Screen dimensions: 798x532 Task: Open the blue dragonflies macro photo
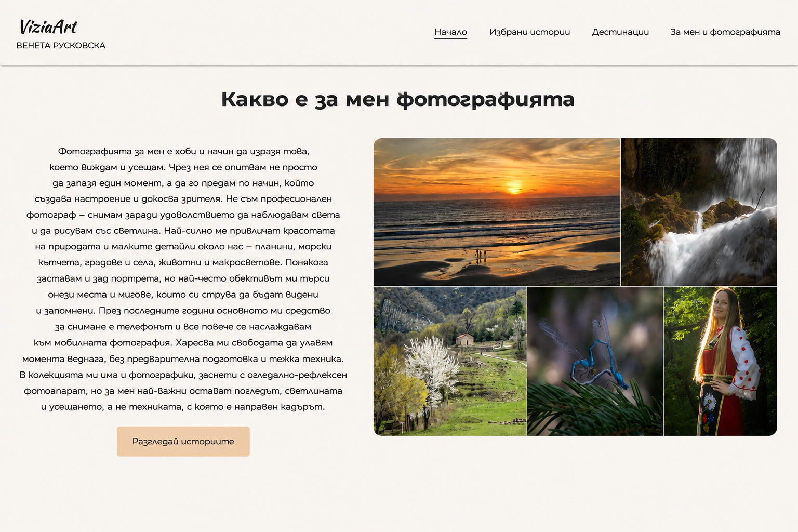click(595, 361)
